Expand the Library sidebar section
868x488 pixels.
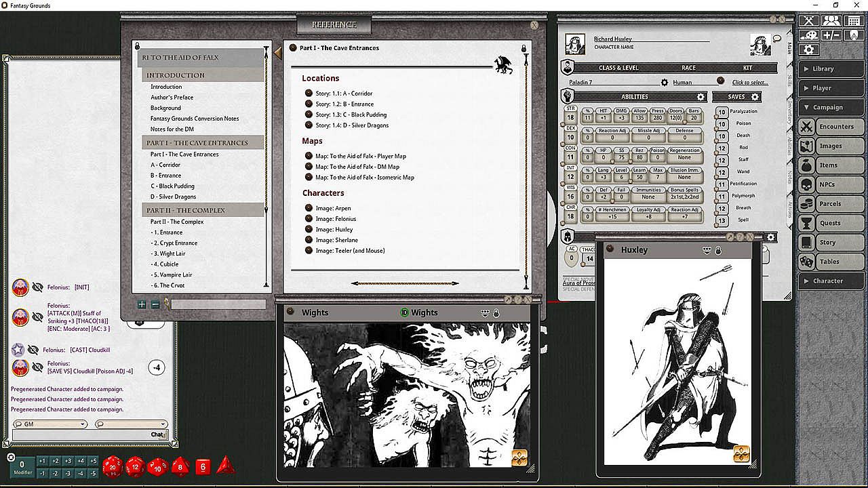click(831, 68)
